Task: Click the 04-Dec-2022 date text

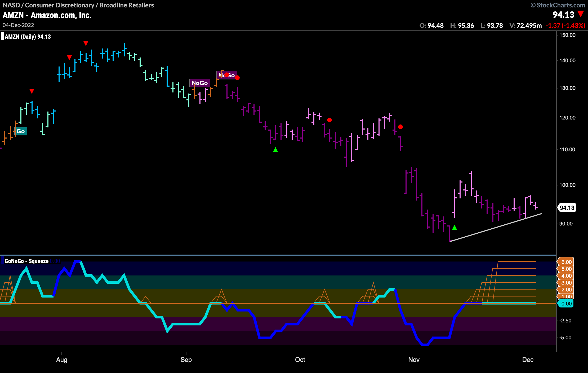Action: (18, 25)
